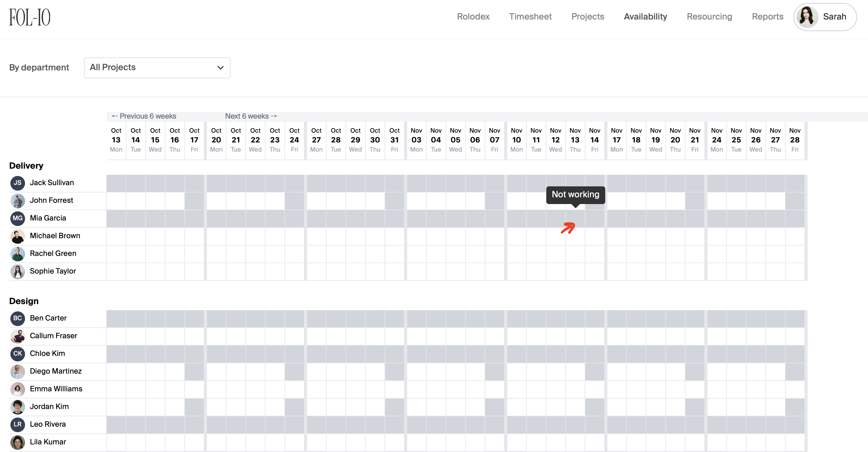Click the FOL-IO logo

(x=30, y=17)
